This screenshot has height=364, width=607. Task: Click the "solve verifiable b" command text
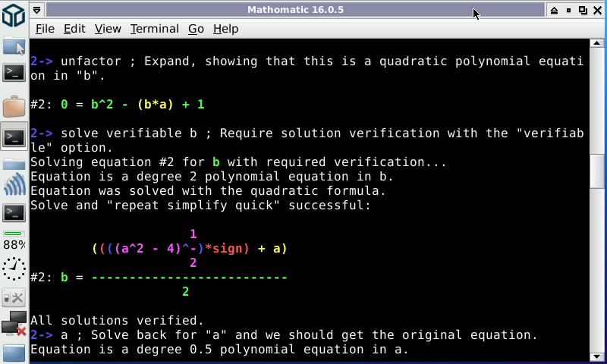click(129, 133)
